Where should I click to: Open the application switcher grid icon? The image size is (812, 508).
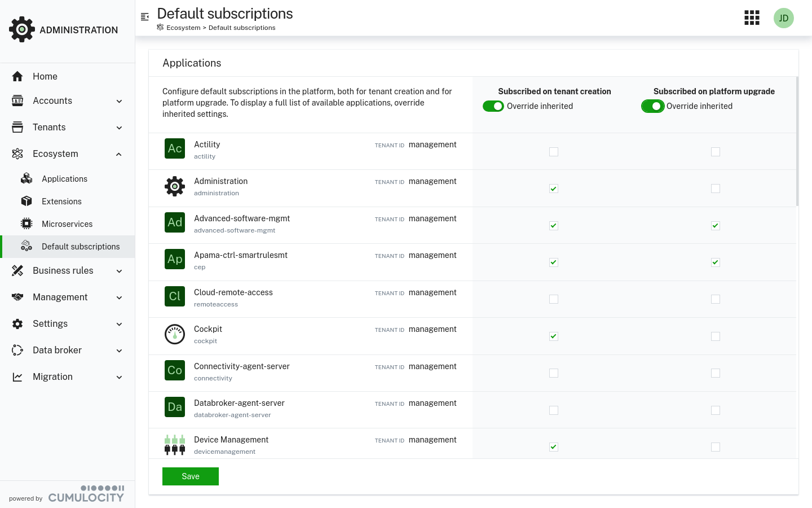coord(752,17)
